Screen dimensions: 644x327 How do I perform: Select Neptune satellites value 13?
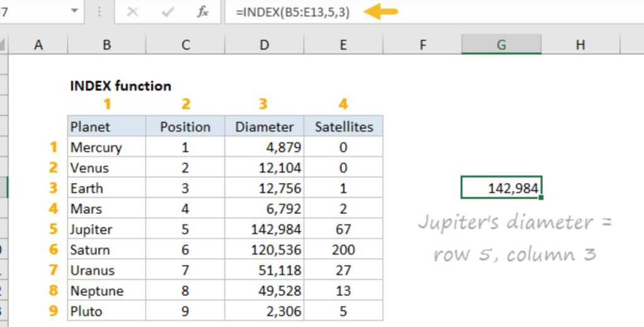[343, 291]
